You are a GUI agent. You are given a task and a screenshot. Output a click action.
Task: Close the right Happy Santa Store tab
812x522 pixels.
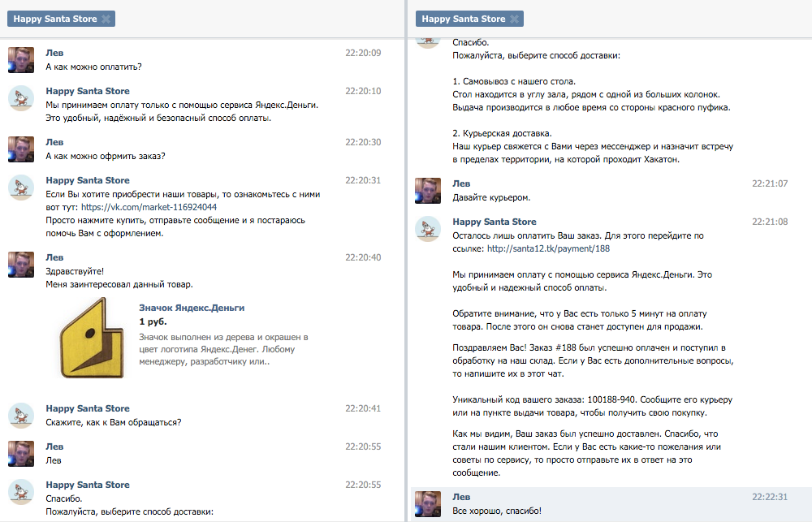pyautogui.click(x=514, y=19)
